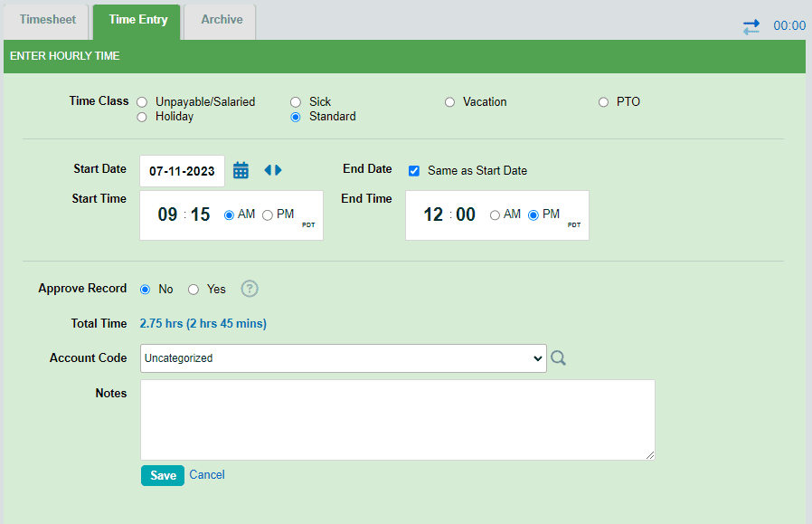This screenshot has height=524, width=812.
Task: Search account codes with magnifier icon
Action: [558, 358]
